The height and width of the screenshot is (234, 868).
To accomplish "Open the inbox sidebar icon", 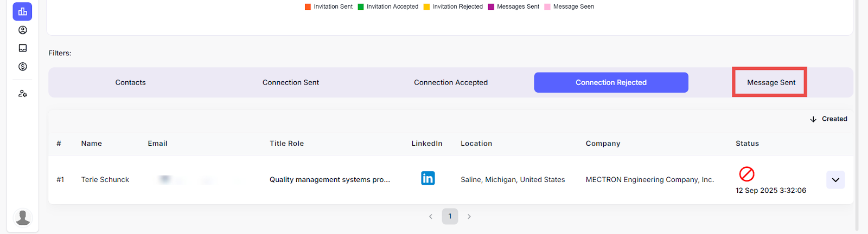I will [22, 48].
